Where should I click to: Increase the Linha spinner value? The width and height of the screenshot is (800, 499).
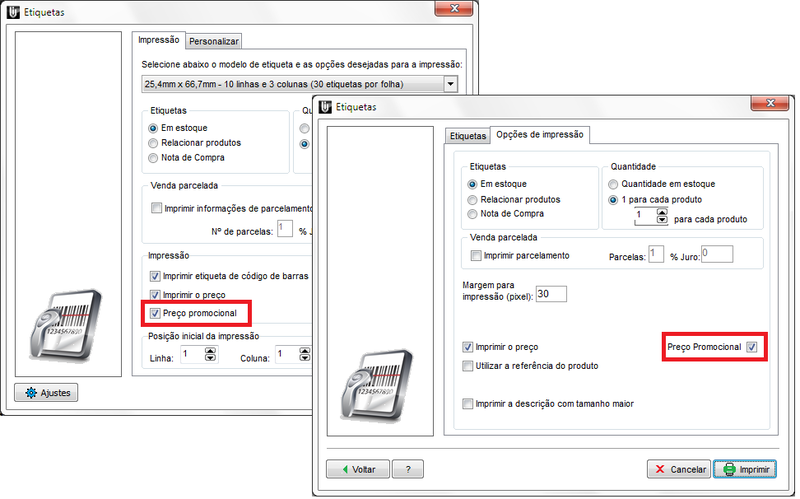(210, 350)
